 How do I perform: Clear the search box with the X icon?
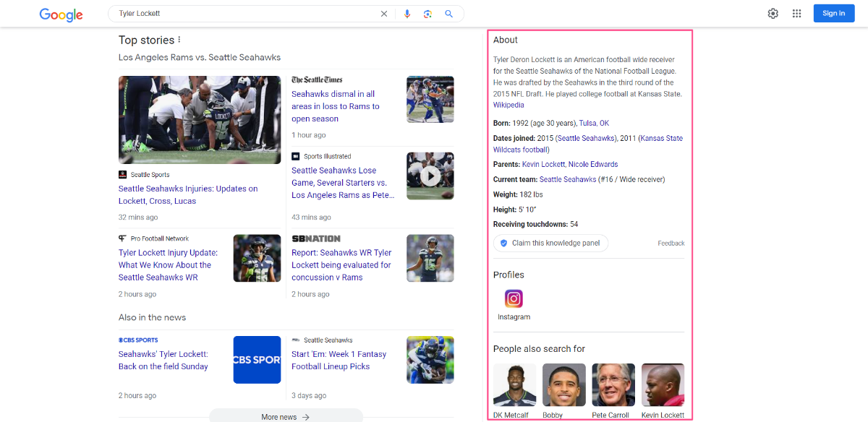pos(384,14)
